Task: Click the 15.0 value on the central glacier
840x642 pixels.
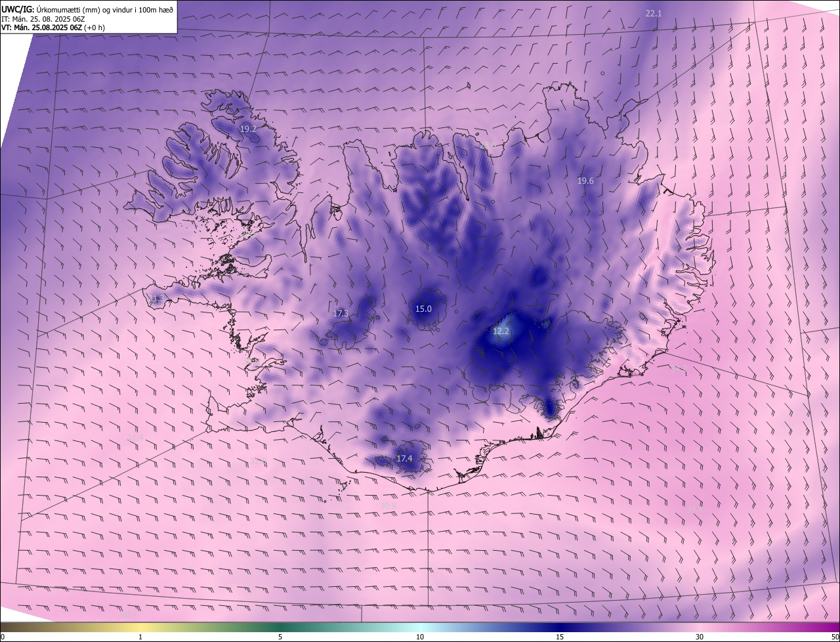Action: [x=423, y=309]
